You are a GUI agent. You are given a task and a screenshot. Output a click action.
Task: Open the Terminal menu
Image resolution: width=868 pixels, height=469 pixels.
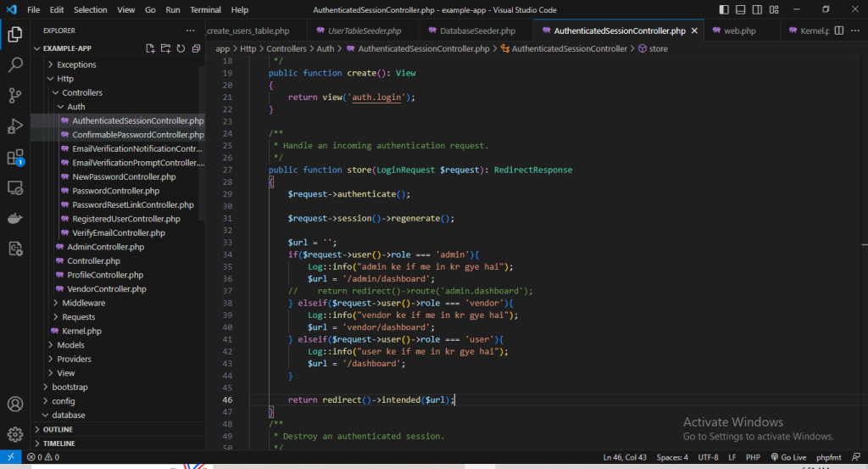[x=205, y=9]
